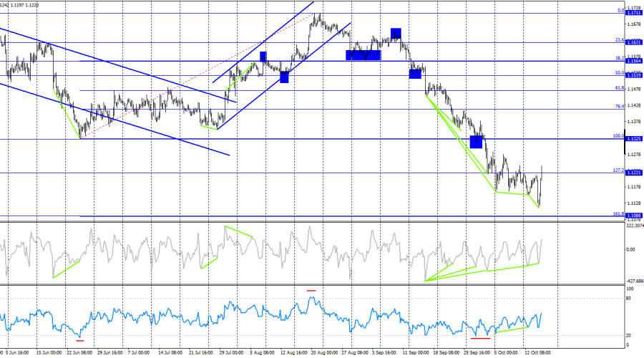Viewport: 644px width, 358px height.
Task: Click the 27 Aug 08:00 date label
Action: pos(355,353)
